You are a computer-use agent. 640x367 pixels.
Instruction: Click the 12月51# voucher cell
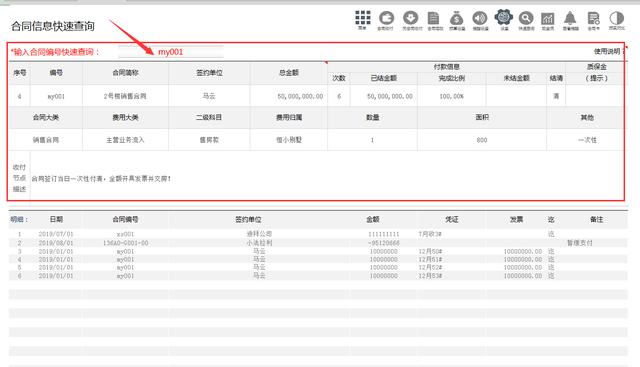pyautogui.click(x=430, y=259)
